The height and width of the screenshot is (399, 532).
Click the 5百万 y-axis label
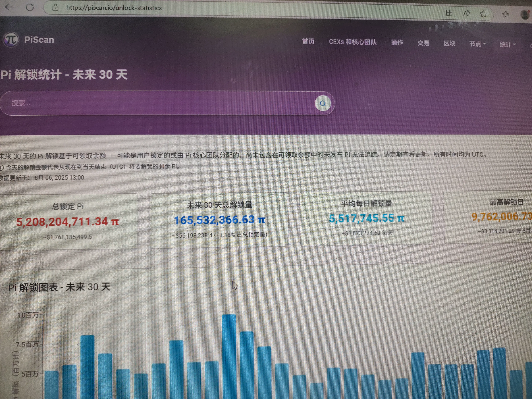click(30, 374)
